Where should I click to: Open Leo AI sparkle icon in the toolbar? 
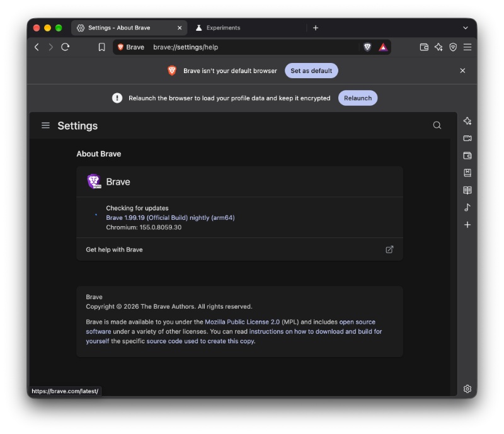click(438, 47)
